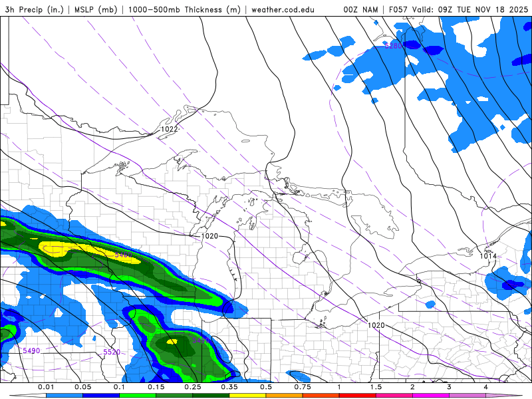Click the '2' legend value
The width and height of the screenshot is (532, 399).
(412, 387)
